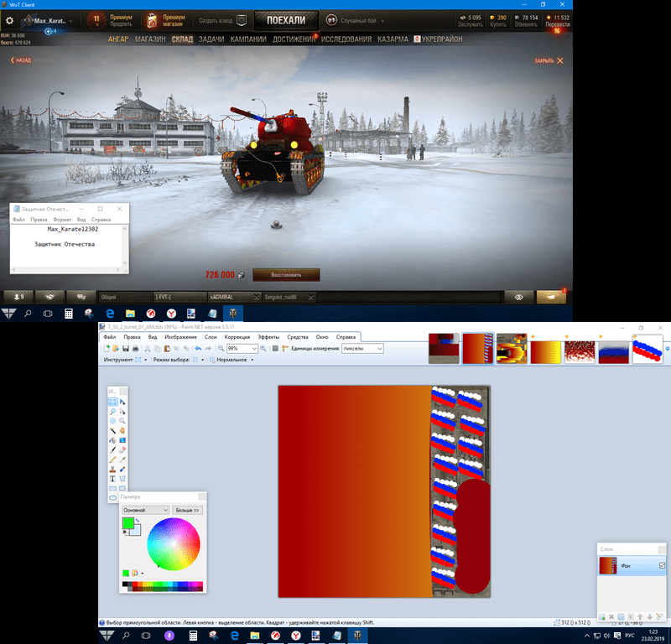
Task: Click the Создать взвод platoon button
Action: click(223, 20)
